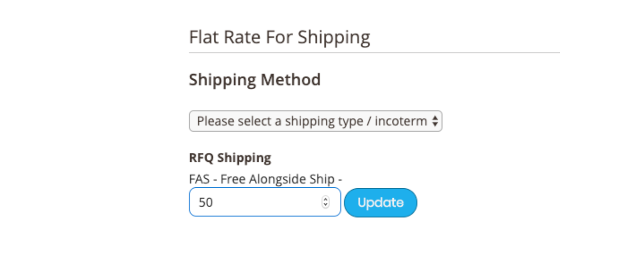644x259 pixels.
Task: Click the Update button
Action: coord(381,203)
